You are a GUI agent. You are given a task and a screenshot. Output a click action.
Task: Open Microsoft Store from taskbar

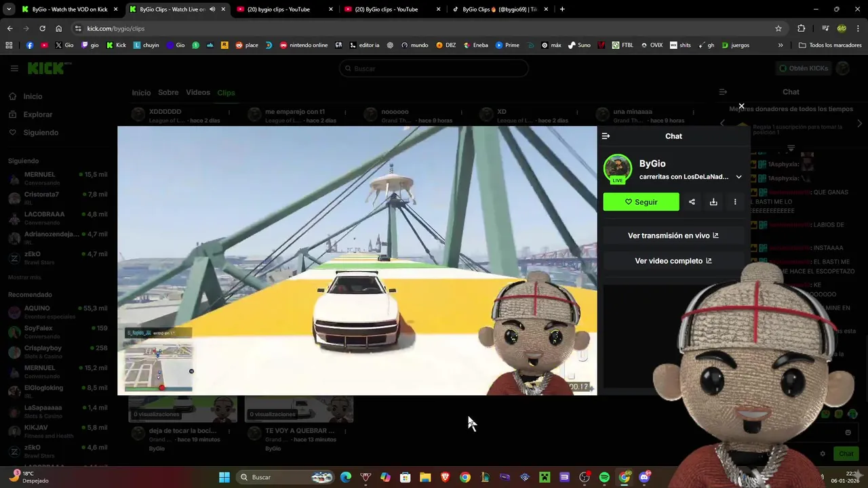(x=405, y=477)
